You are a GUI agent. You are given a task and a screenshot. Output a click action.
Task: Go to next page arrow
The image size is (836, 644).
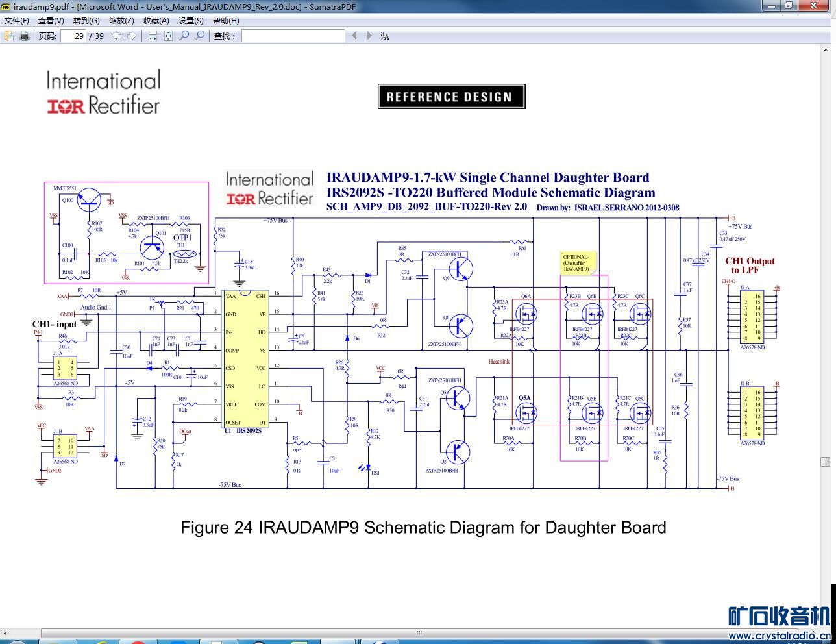coord(132,36)
